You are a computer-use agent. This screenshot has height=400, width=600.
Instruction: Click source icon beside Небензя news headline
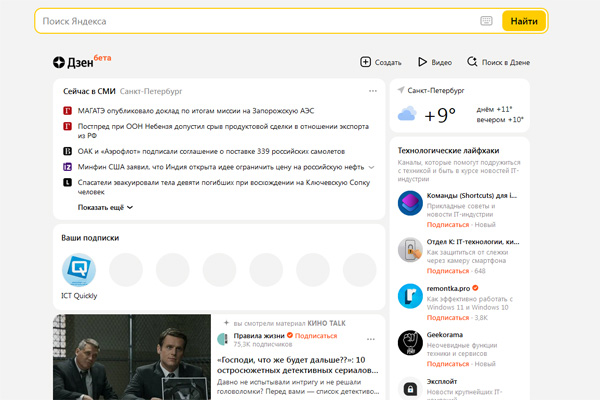(67, 126)
